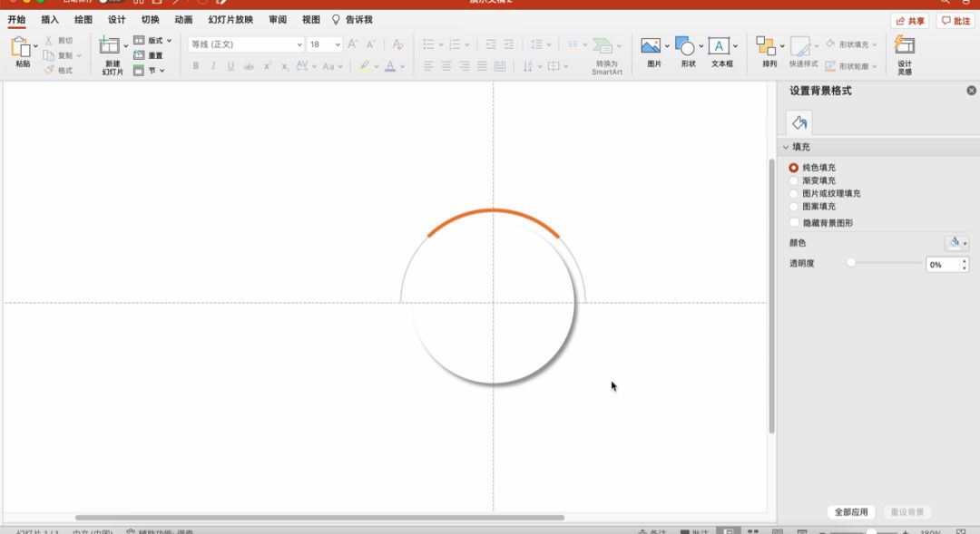980x534 pixels.
Task: Click the Cut (剪切) scissors icon
Action: (x=48, y=40)
